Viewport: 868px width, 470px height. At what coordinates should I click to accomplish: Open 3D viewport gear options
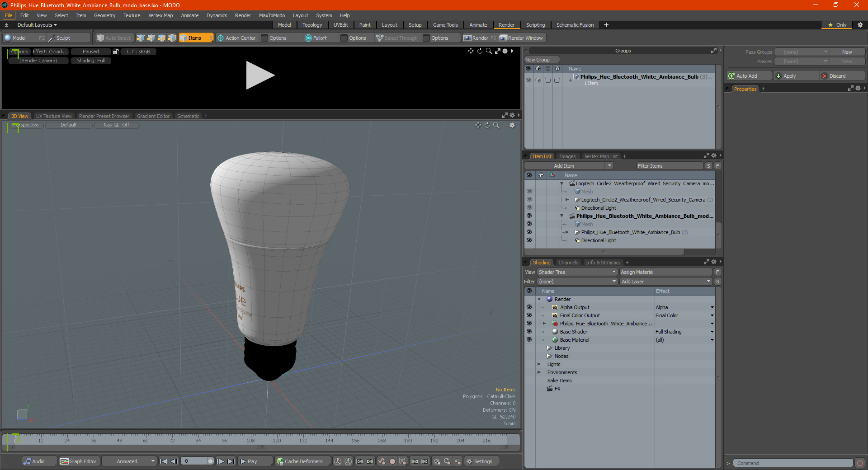coord(512,125)
